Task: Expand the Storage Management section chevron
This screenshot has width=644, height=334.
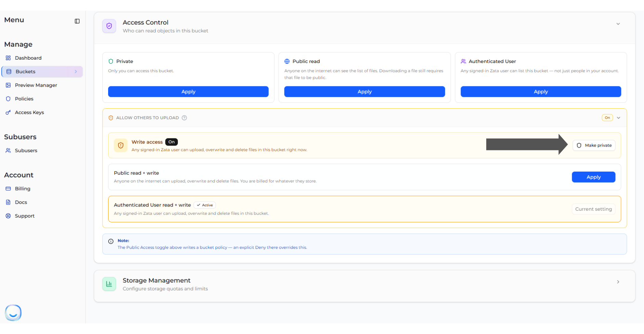Action: 618,282
